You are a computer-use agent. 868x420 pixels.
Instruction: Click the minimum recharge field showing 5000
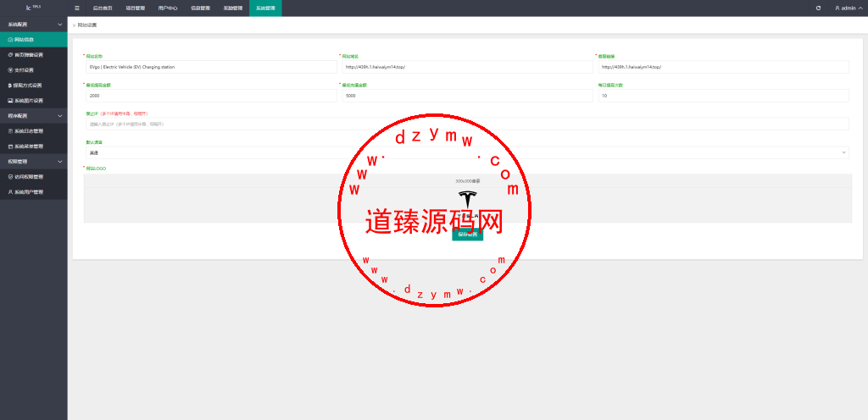pyautogui.click(x=467, y=96)
